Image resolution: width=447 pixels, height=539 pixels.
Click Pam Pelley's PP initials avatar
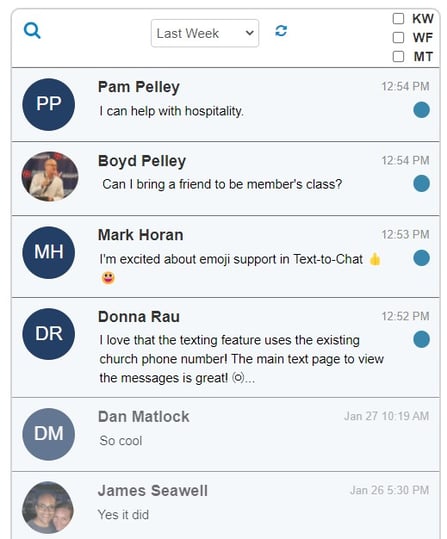[48, 104]
